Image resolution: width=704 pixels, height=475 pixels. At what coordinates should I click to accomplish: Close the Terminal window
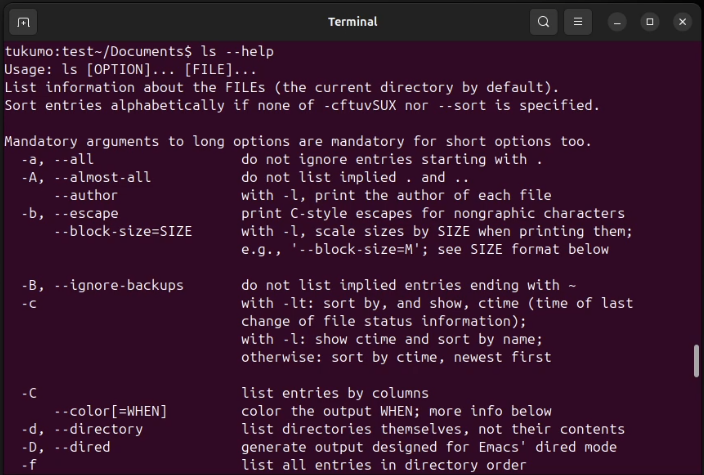tap(682, 21)
